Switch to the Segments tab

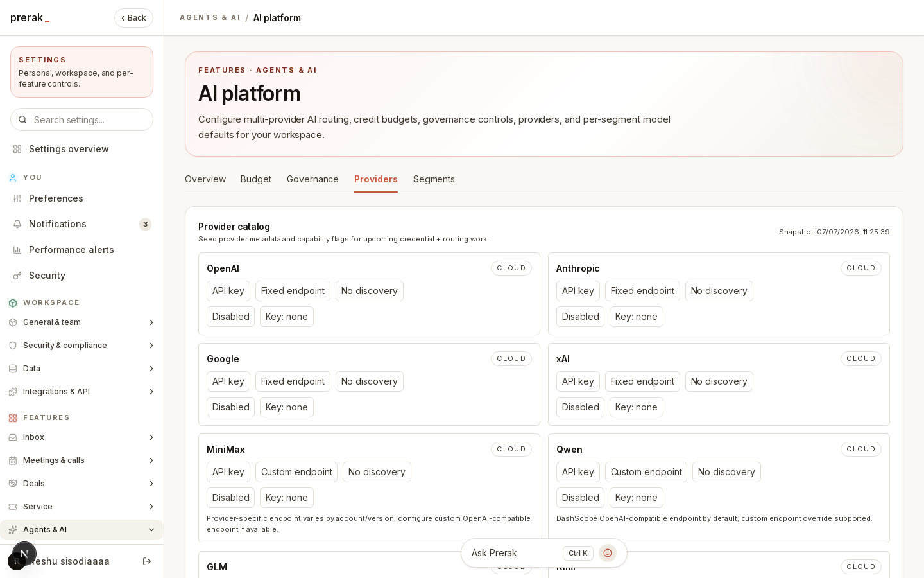(434, 179)
